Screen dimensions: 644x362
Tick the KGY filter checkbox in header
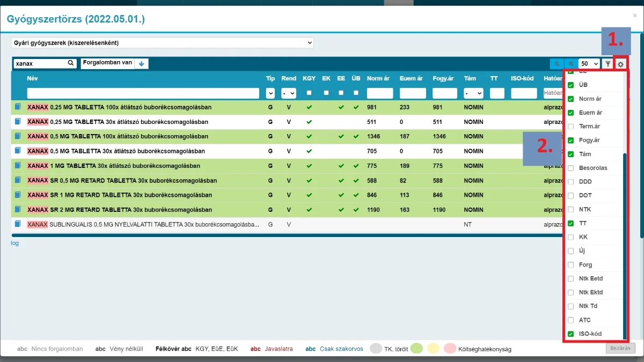point(309,93)
